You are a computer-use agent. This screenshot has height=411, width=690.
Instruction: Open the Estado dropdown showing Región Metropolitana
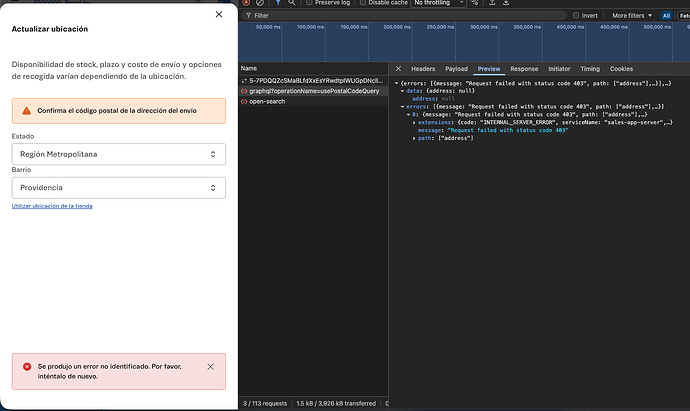(x=118, y=154)
